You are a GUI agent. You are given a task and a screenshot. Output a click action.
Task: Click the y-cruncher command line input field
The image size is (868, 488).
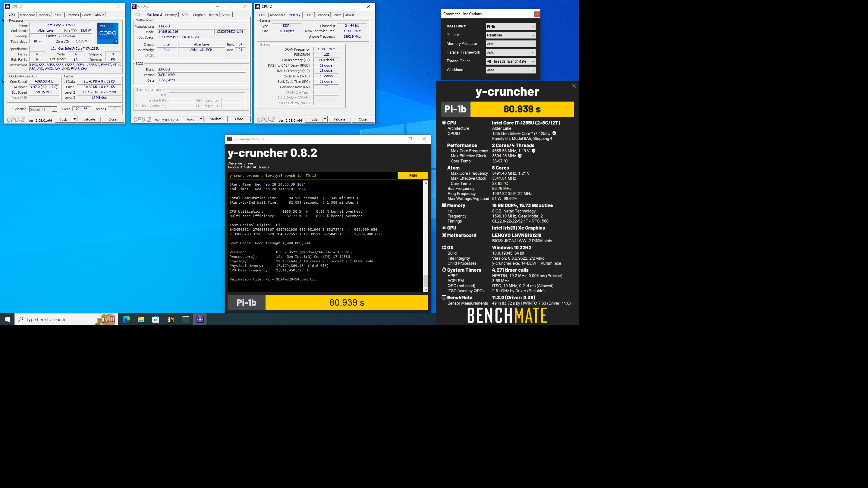click(312, 175)
